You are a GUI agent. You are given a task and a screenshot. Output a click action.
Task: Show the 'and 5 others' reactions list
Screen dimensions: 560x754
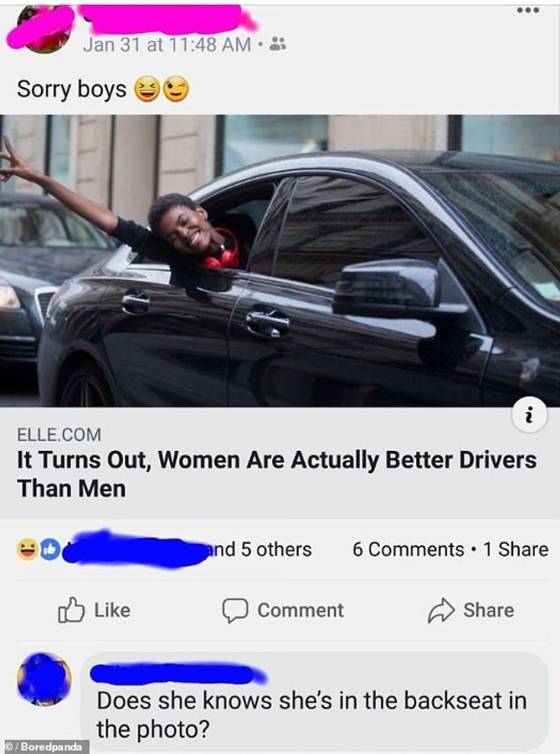[x=259, y=549]
